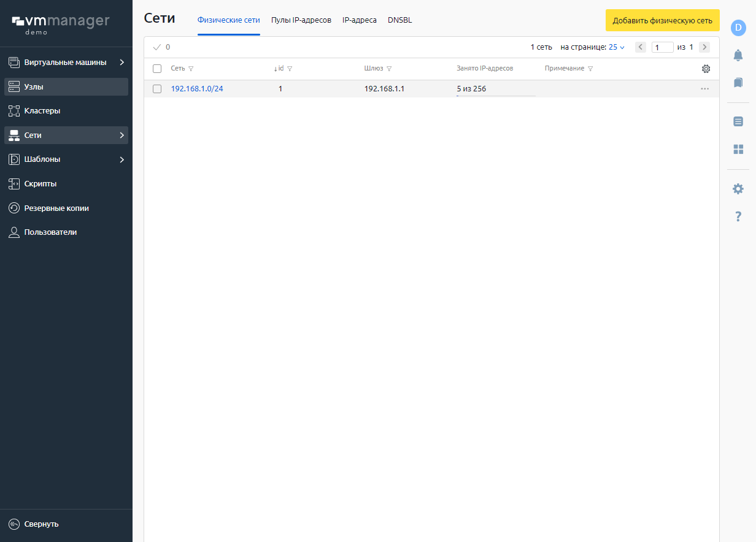Click the Узлы nodes icon
This screenshot has width=756, height=542.
tap(14, 86)
